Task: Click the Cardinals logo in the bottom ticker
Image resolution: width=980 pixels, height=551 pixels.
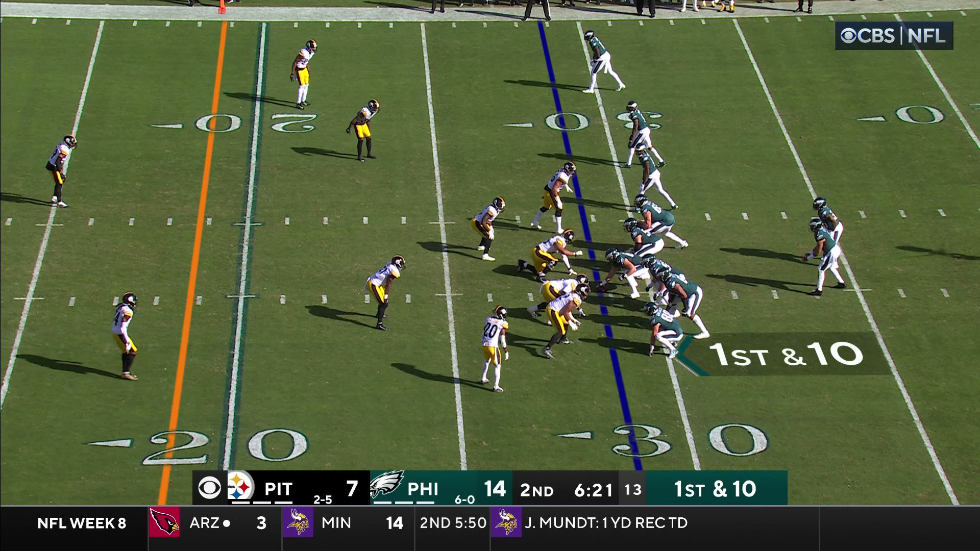Action: [163, 523]
